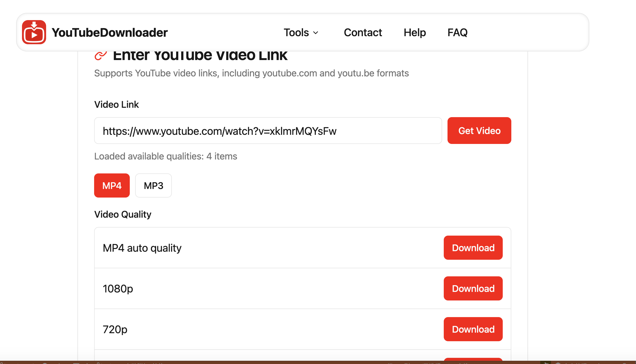Open the Contact page
Image resolution: width=636 pixels, height=364 pixels.
pos(363,32)
